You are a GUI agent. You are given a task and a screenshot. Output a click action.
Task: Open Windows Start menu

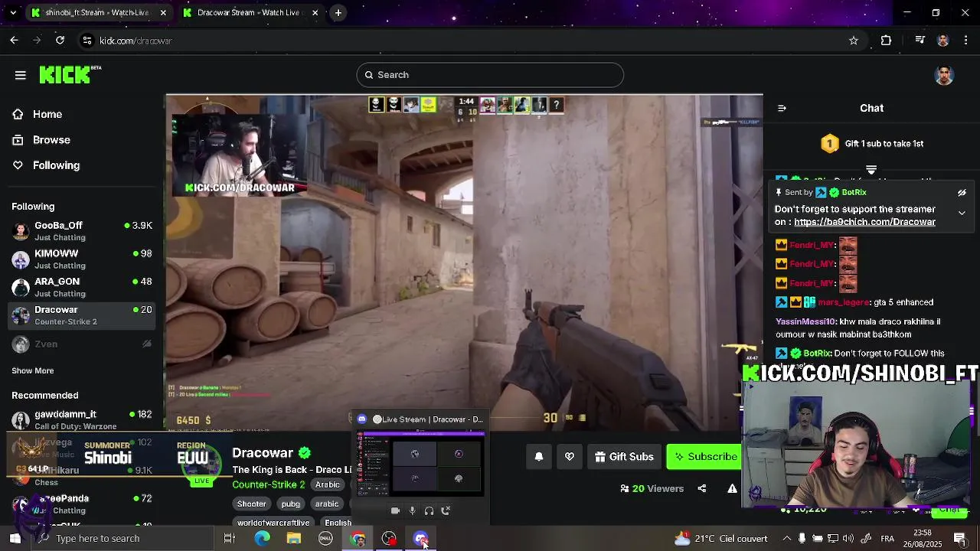(x=15, y=538)
